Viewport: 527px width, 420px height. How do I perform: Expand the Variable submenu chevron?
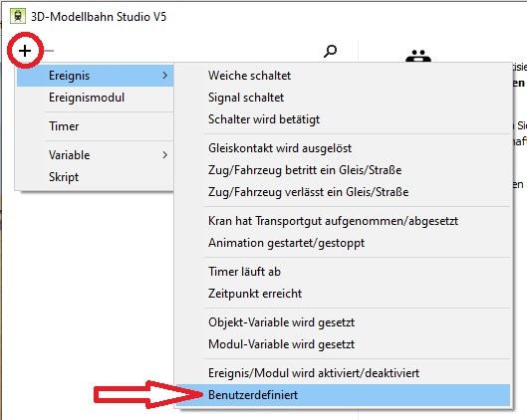coord(164,155)
